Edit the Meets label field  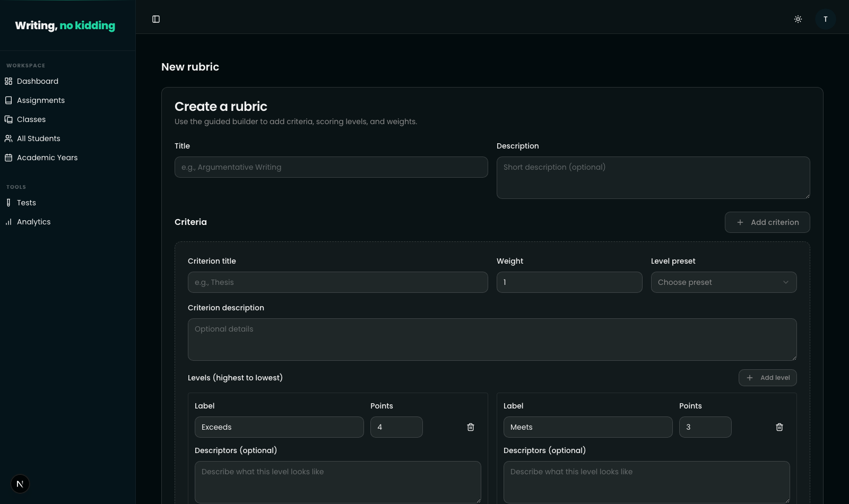click(588, 427)
